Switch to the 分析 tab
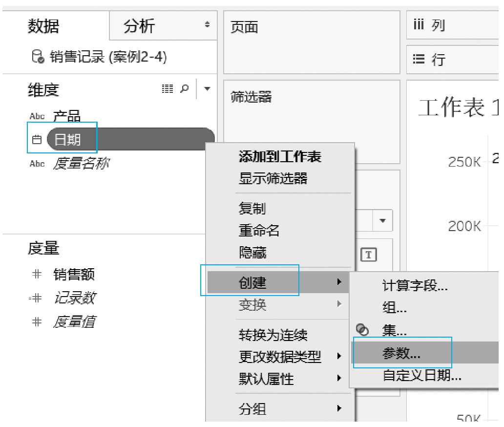 pos(139,26)
